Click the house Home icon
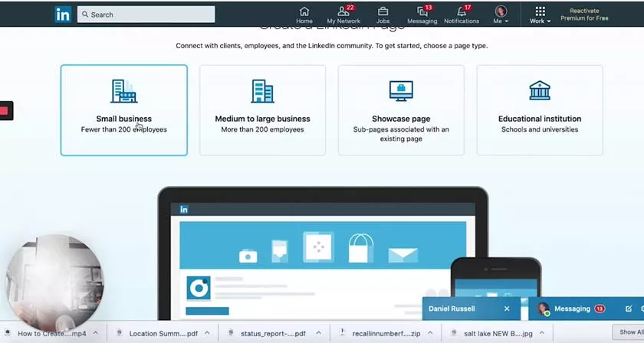Viewport: 644px width, 343px height. click(x=304, y=11)
